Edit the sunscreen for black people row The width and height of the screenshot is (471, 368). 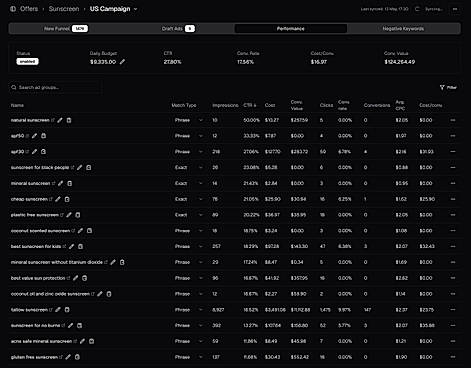80,167
